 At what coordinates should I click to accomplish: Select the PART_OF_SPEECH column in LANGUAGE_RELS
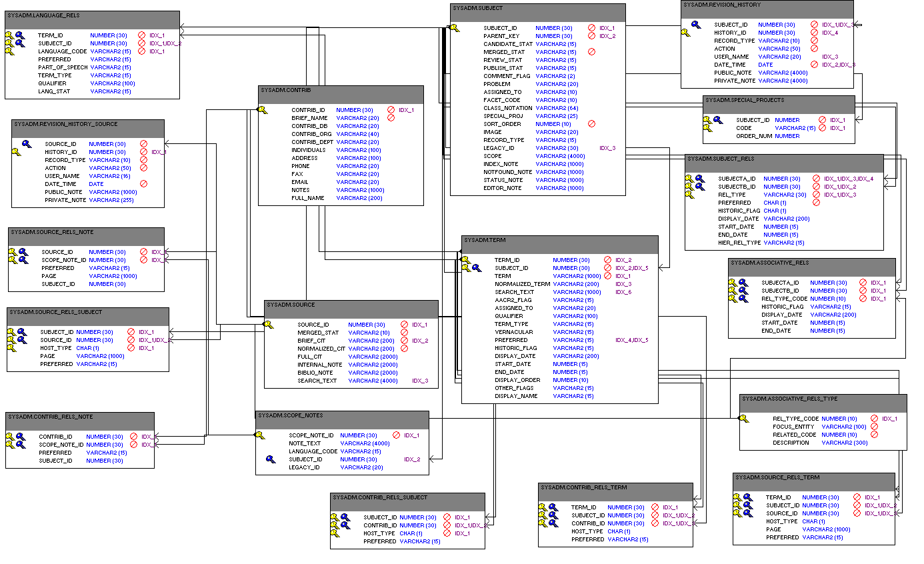[63, 67]
